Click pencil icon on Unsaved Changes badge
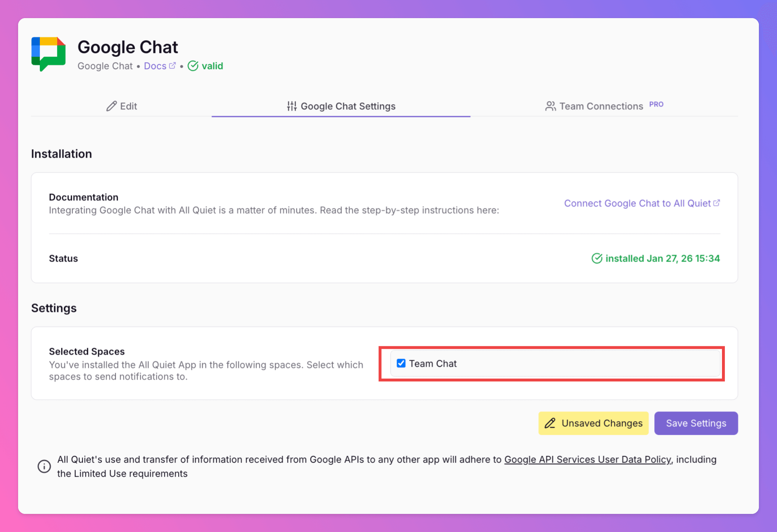This screenshot has width=777, height=532. coord(550,423)
